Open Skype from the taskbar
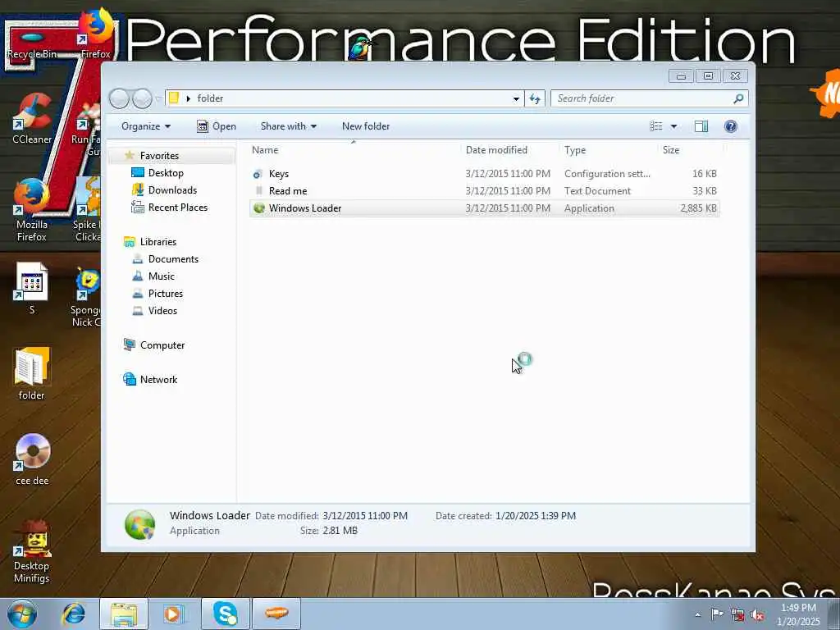The height and width of the screenshot is (630, 840). [x=226, y=614]
